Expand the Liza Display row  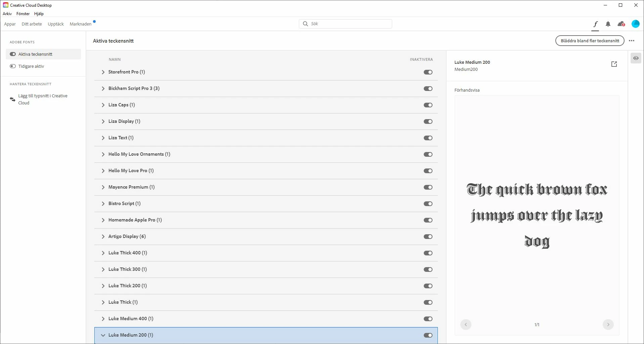[103, 121]
